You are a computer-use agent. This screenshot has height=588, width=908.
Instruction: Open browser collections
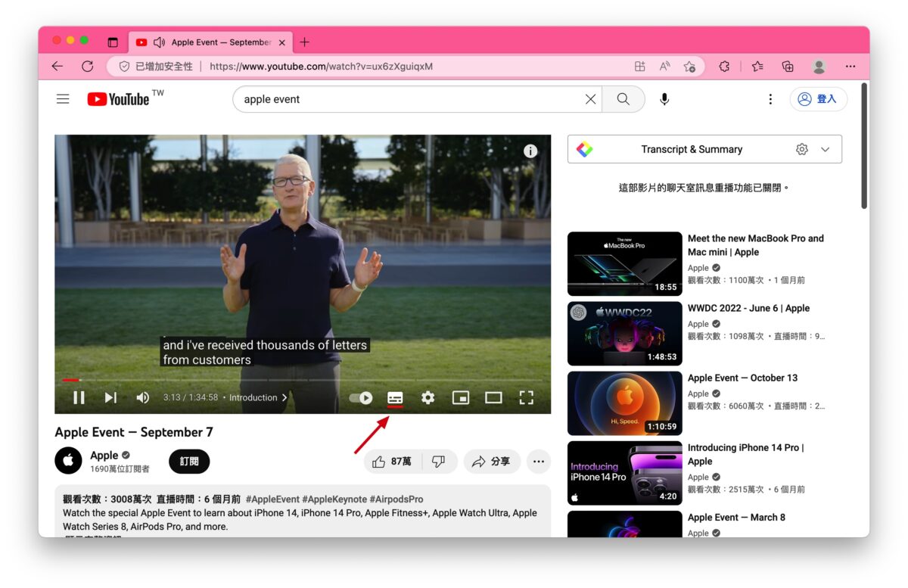[788, 67]
